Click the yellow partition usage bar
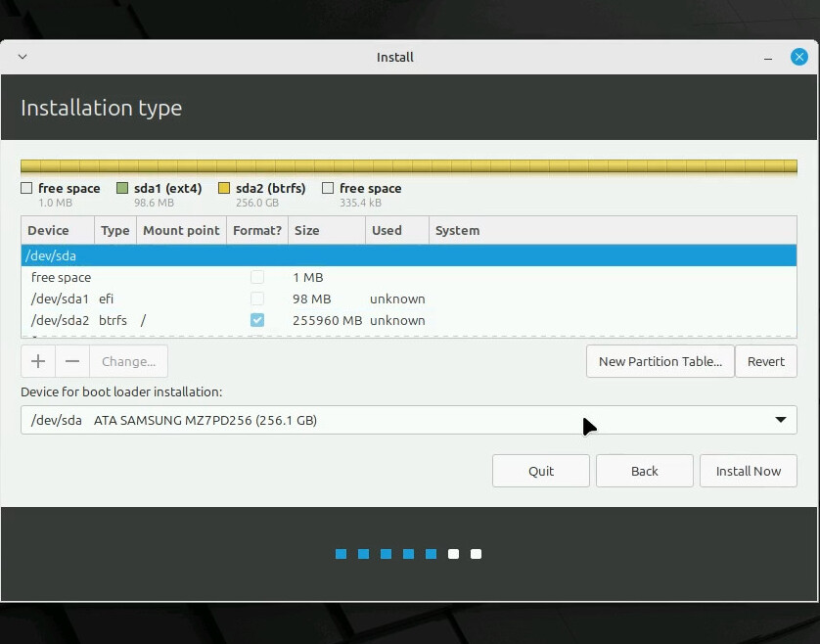This screenshot has width=820, height=644. 408,166
